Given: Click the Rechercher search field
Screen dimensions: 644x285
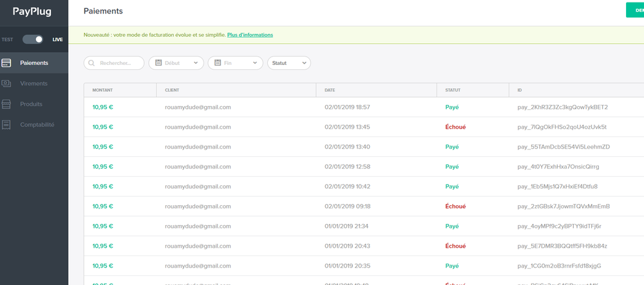Looking at the screenshot, I should tap(114, 63).
